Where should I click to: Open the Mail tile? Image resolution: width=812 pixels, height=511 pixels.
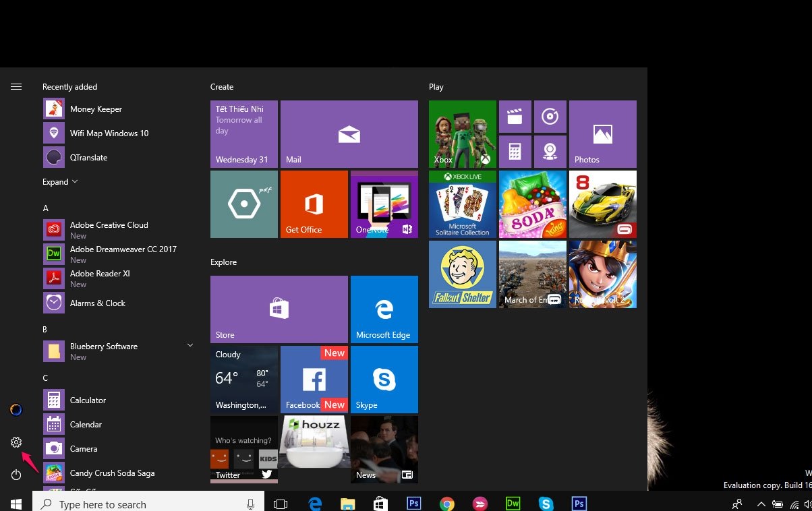pos(349,134)
